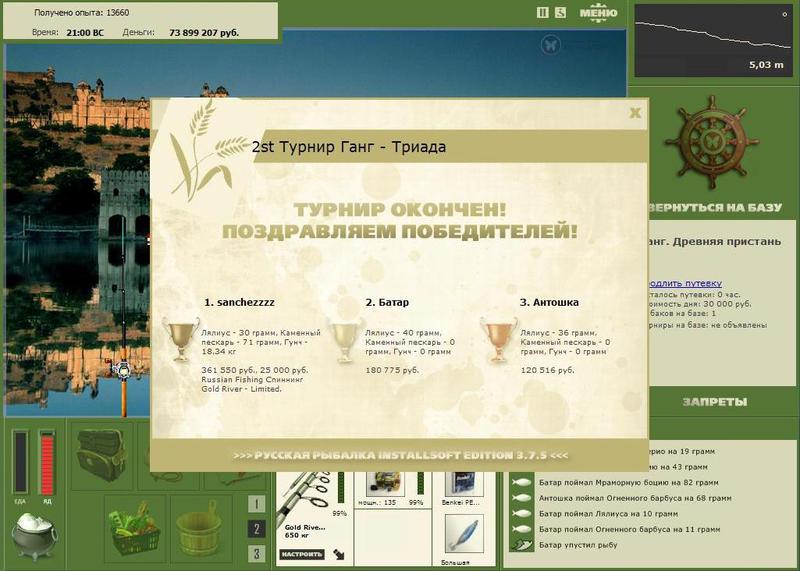The width and height of the screenshot is (800, 571).
Task: Click the ship's steering wheel icon
Action: tap(711, 143)
